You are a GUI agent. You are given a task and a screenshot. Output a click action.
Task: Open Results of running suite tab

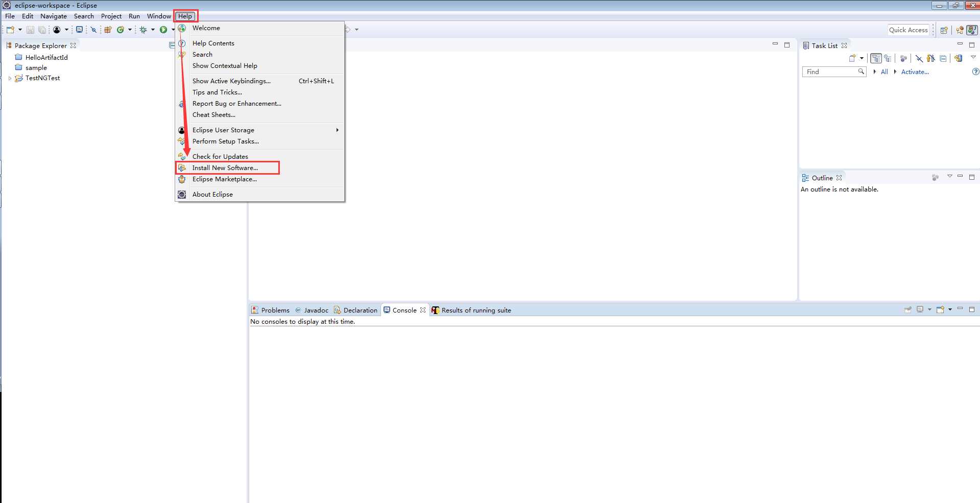(x=471, y=310)
